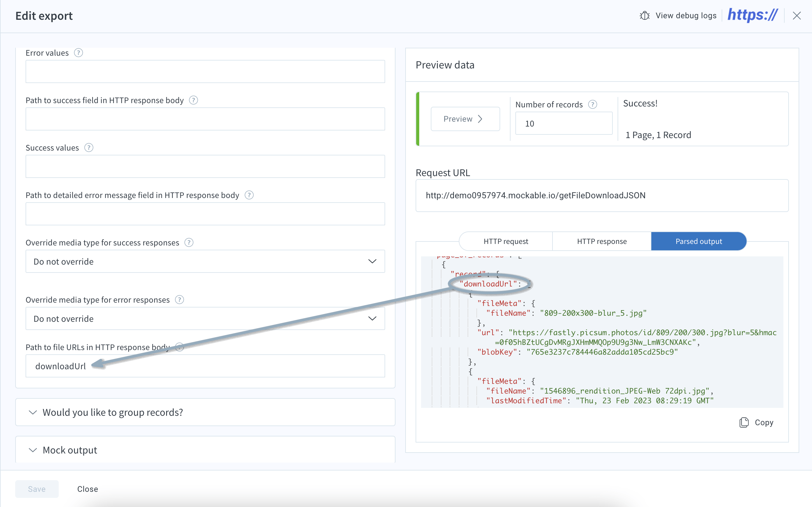Copy the parsed output JSON
The height and width of the screenshot is (507, 812).
tap(756, 422)
